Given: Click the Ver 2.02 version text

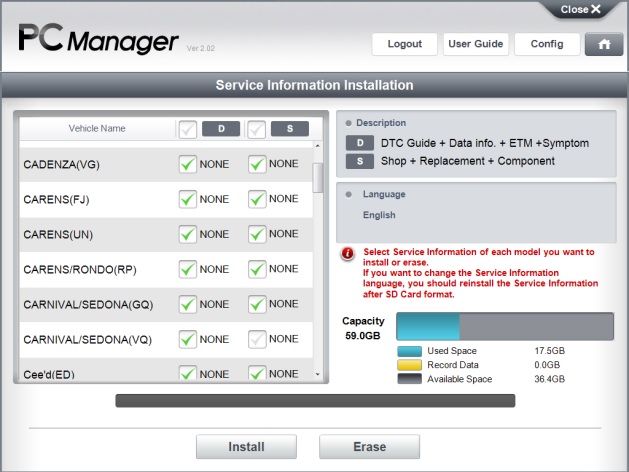Looking at the screenshot, I should 201,48.
